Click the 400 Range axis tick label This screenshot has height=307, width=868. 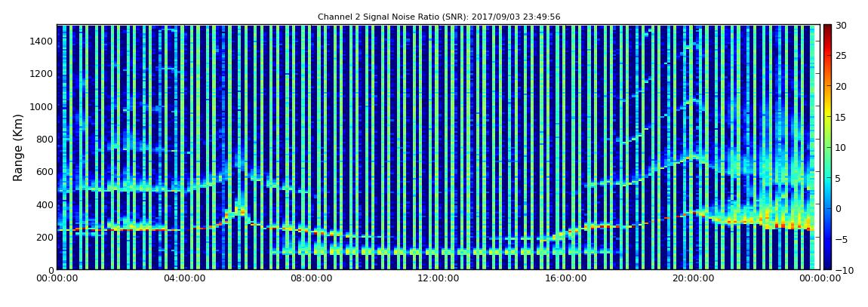pyautogui.click(x=45, y=205)
